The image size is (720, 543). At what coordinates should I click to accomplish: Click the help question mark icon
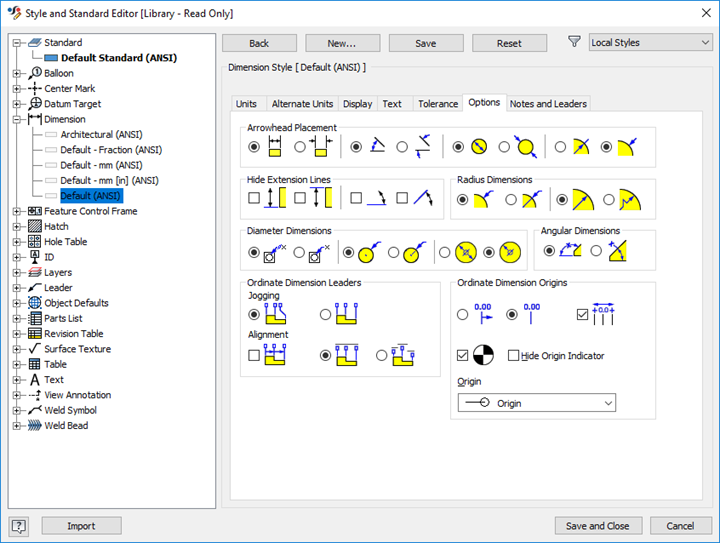[x=19, y=526]
